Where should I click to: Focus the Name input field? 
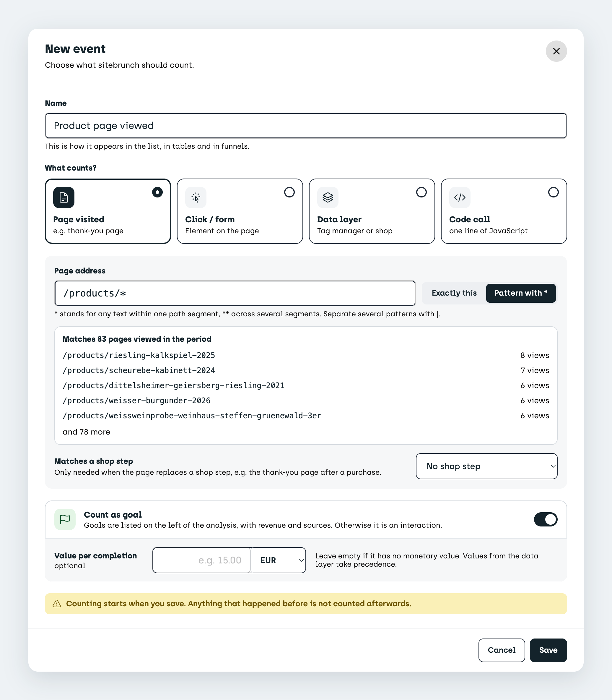point(306,126)
